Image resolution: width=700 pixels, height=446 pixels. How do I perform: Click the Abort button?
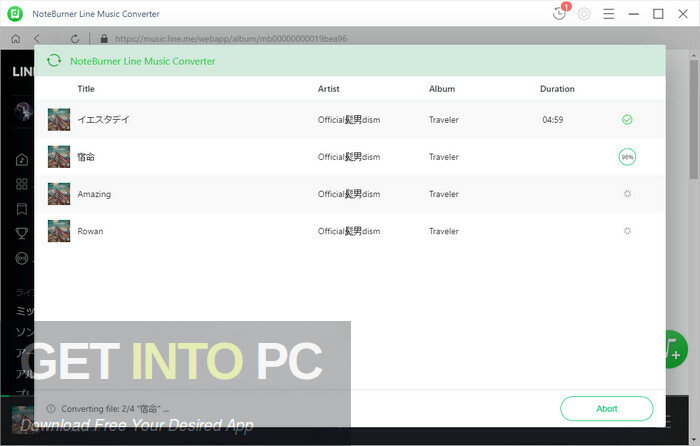pyautogui.click(x=606, y=408)
